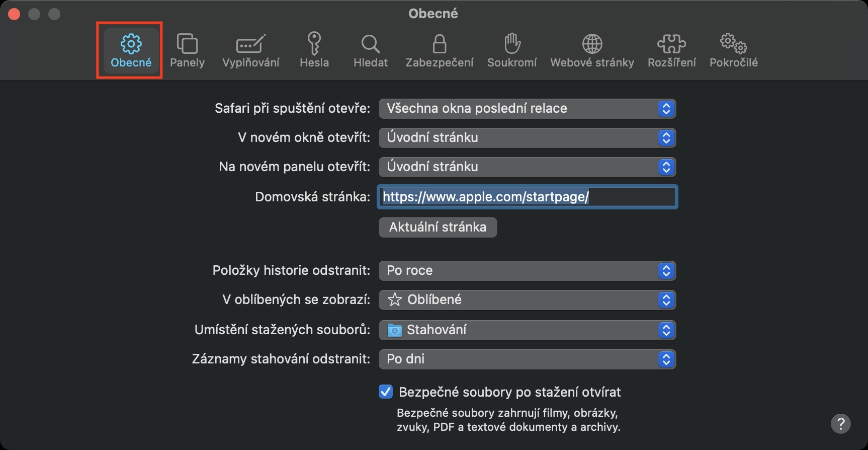Open the Zabezpečení lock icon pane
Viewport: 868px width, 450px height.
pyautogui.click(x=440, y=50)
